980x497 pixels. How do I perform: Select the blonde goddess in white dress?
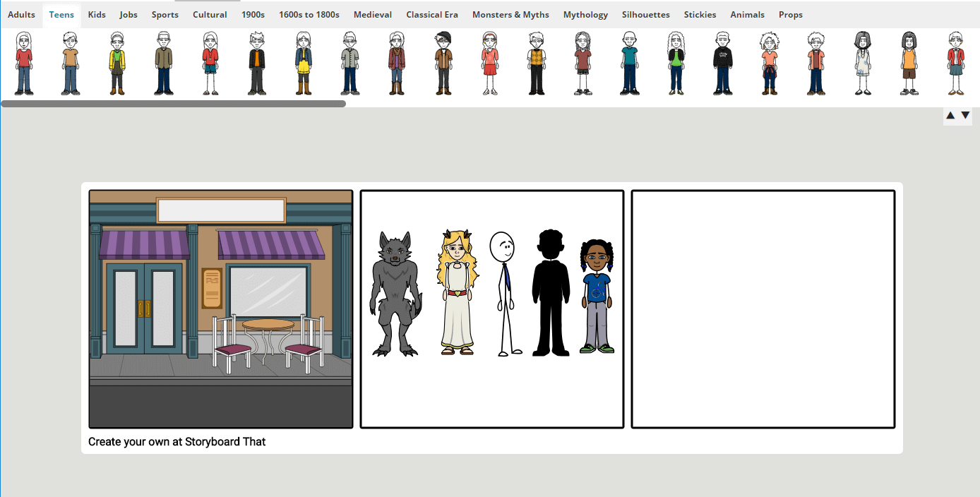tap(457, 292)
